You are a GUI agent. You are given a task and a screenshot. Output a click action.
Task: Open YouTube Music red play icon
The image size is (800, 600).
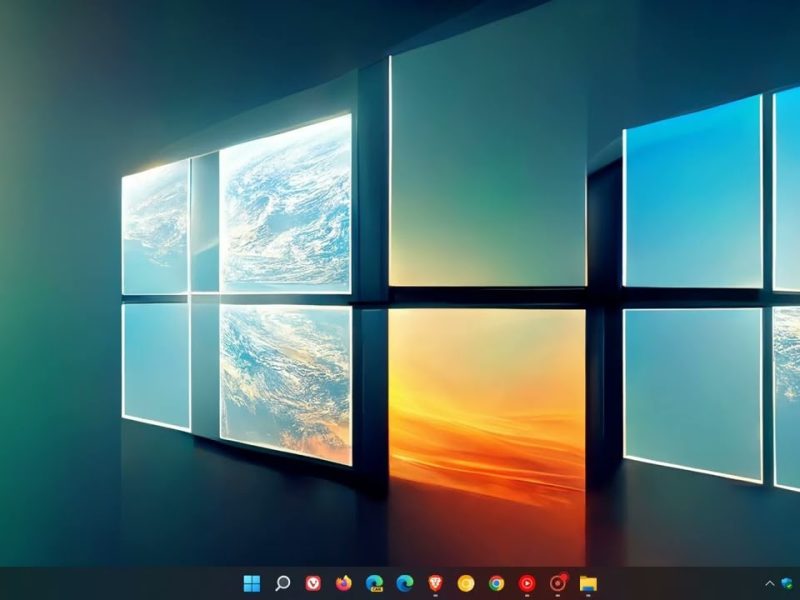tap(527, 583)
